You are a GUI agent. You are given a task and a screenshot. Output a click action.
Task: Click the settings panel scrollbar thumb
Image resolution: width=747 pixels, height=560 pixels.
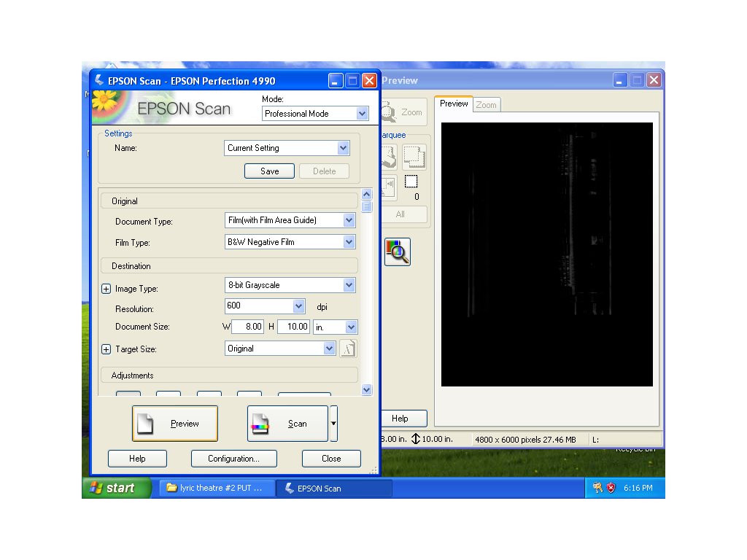[x=366, y=206]
